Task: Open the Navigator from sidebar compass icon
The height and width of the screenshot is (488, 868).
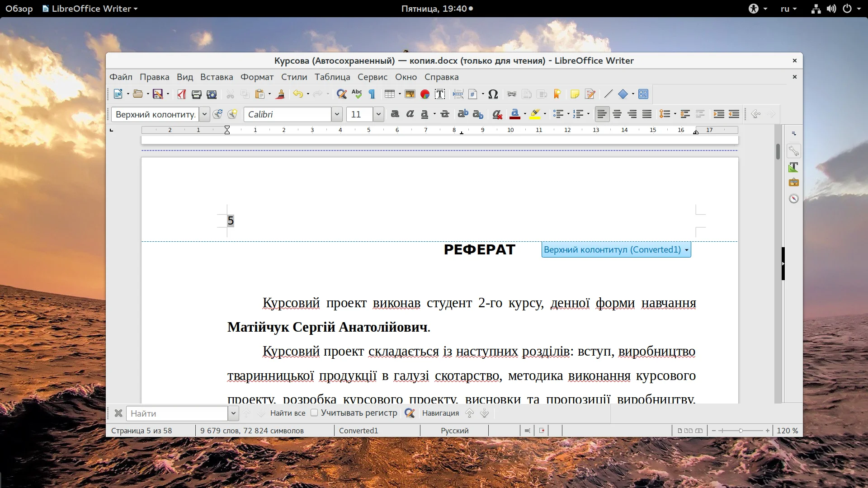Action: click(793, 199)
